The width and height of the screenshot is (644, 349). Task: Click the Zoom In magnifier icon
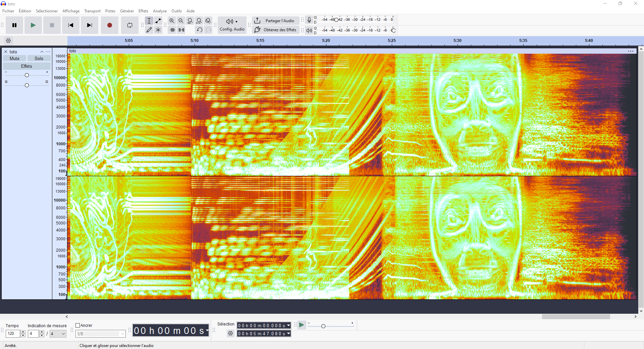click(x=172, y=21)
